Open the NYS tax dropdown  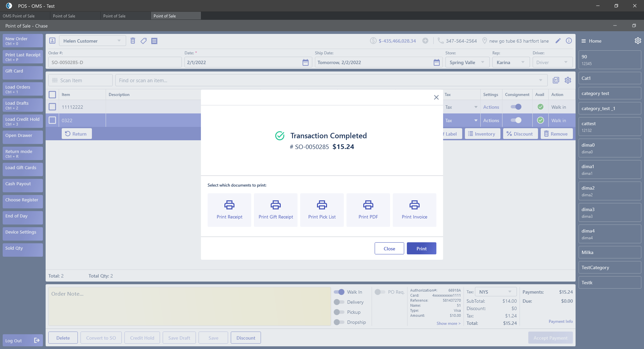pos(496,292)
